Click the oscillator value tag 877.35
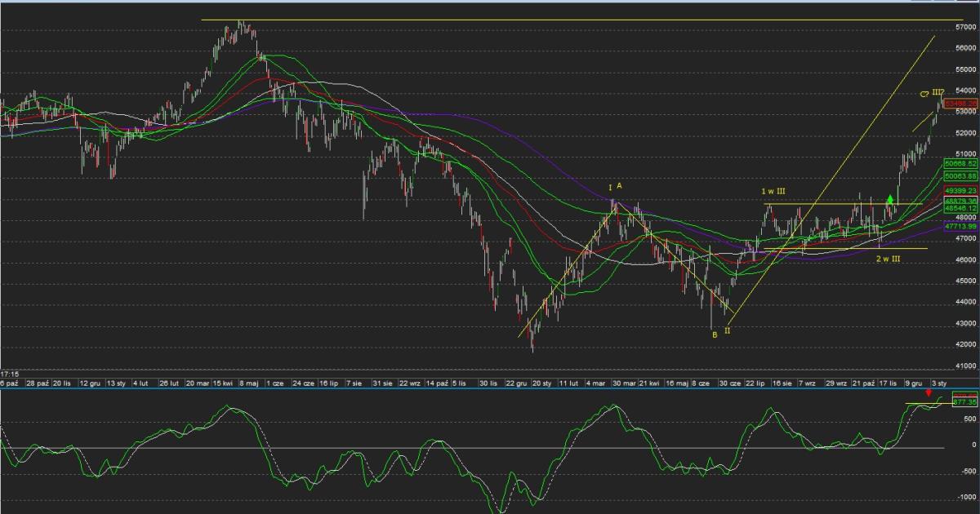980x514 pixels. tap(964, 402)
